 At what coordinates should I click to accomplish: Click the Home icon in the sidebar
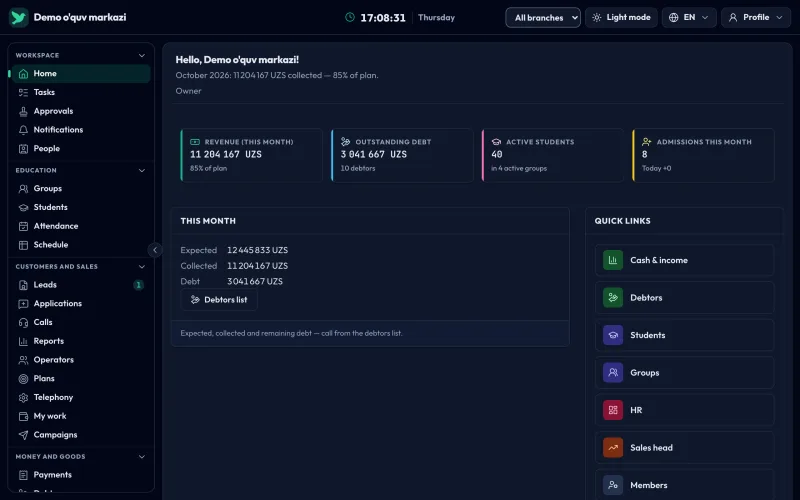point(23,73)
